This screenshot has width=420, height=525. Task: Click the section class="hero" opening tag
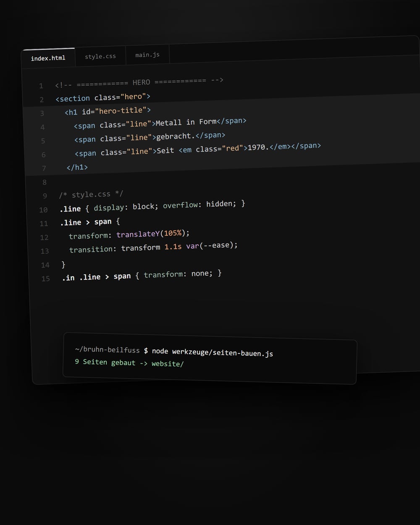(103, 97)
